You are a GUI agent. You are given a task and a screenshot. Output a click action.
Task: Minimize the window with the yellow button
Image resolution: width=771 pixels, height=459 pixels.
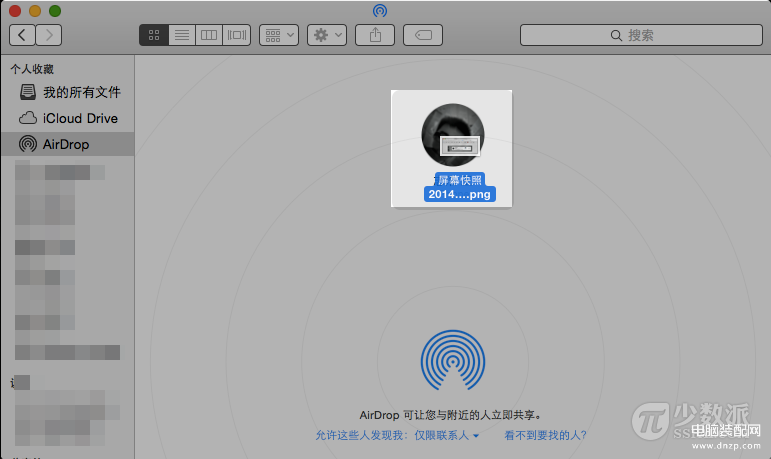pos(35,11)
